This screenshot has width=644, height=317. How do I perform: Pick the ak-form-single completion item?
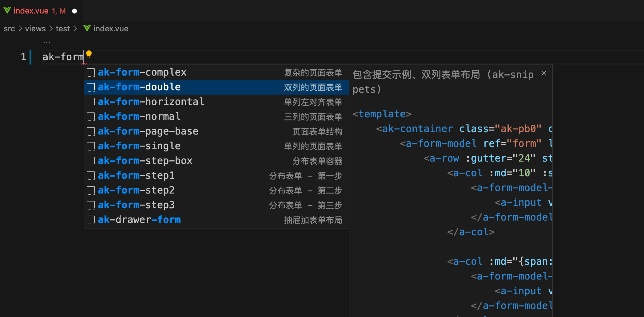coord(139,146)
